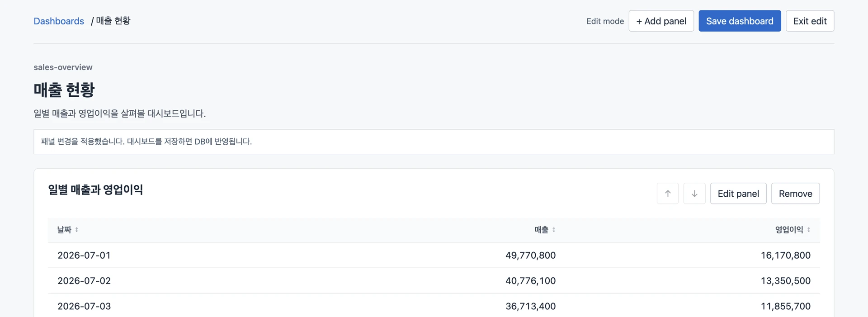
Task: Click the 매출 현황 dashboard heading
Action: pos(64,90)
